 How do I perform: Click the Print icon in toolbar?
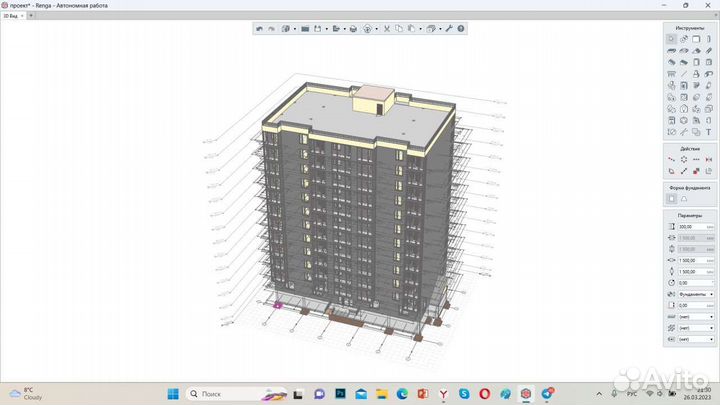coord(353,29)
